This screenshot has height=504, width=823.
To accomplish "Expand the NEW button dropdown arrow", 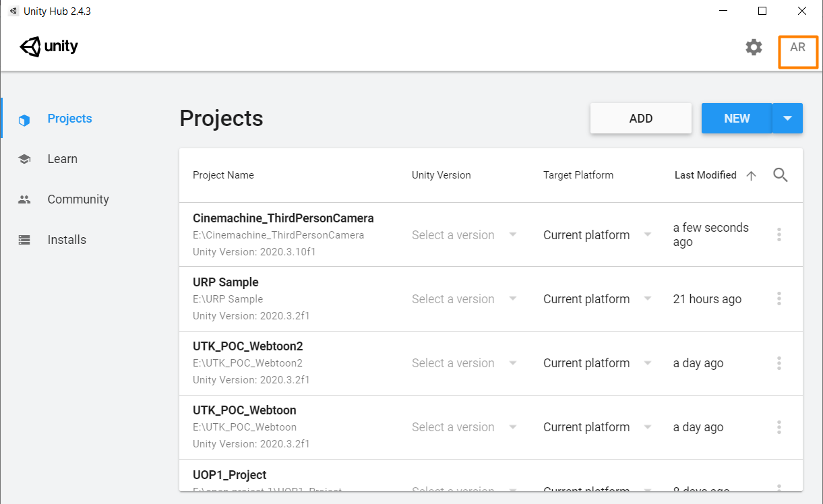I will click(787, 118).
